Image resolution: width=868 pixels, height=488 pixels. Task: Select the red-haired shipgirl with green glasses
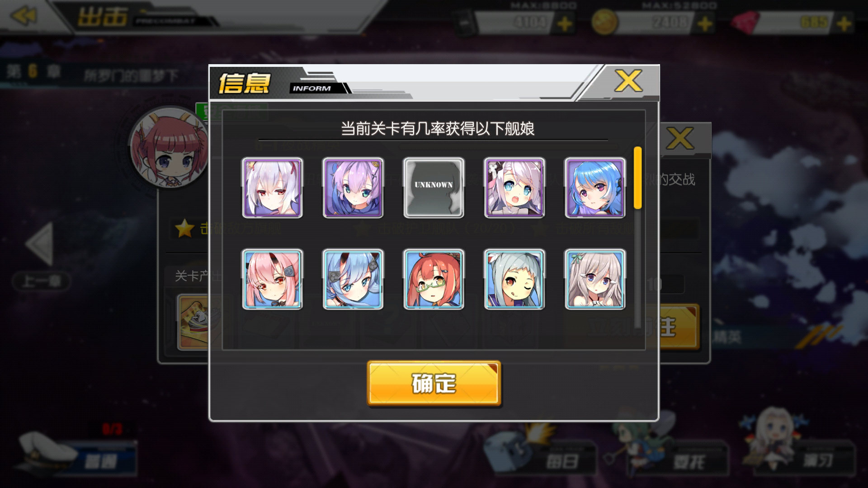point(434,279)
